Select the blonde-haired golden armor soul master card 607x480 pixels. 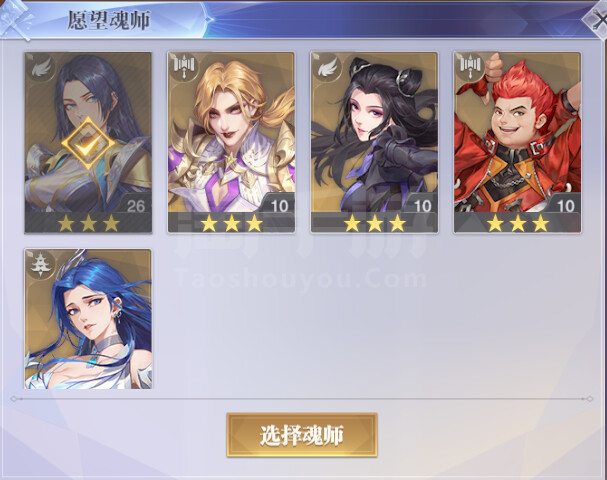pyautogui.click(x=231, y=142)
